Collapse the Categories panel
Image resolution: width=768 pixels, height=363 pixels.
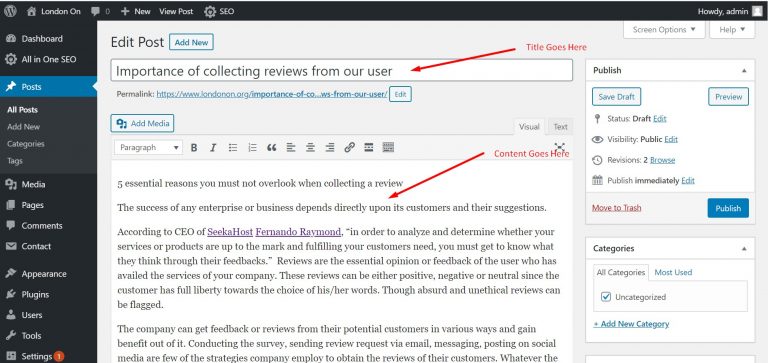[x=744, y=248]
